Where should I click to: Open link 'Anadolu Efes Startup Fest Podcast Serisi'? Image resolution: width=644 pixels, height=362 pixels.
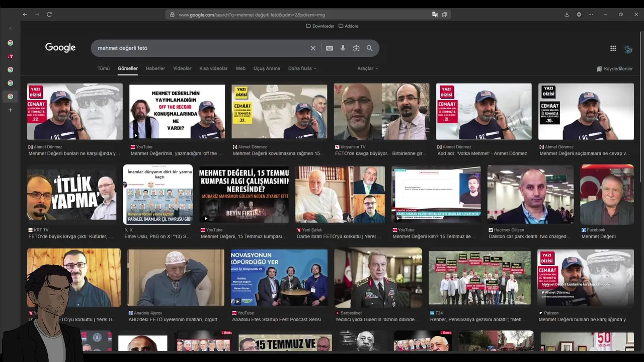[x=278, y=320]
